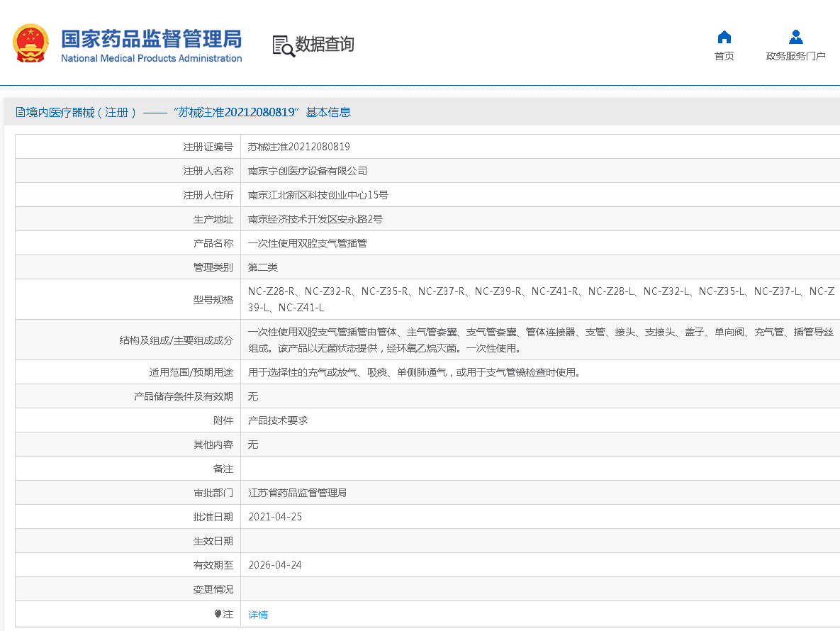Screen dimensions: 840x631
Task: Click the 有效期至 label
Action: click(x=213, y=565)
